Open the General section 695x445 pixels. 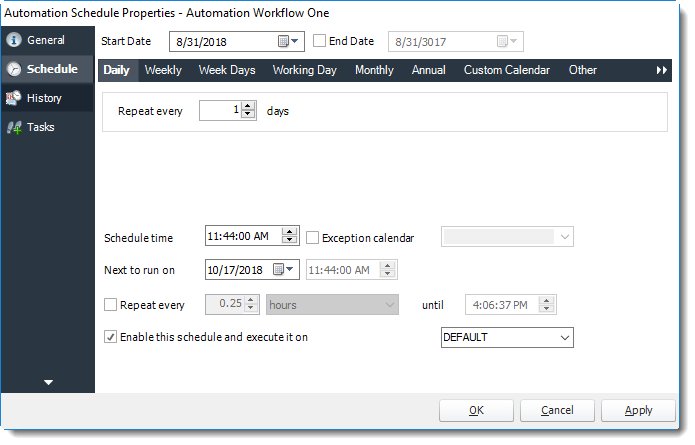pyautogui.click(x=47, y=40)
